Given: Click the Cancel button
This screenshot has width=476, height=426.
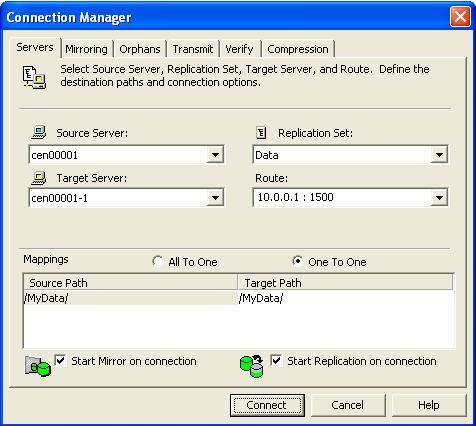Looking at the screenshot, I should (348, 405).
